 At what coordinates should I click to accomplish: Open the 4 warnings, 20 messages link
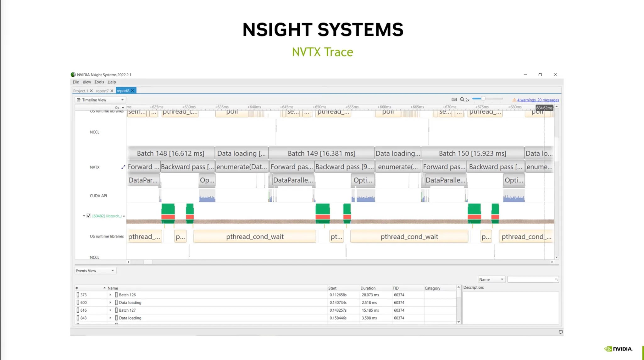point(538,100)
